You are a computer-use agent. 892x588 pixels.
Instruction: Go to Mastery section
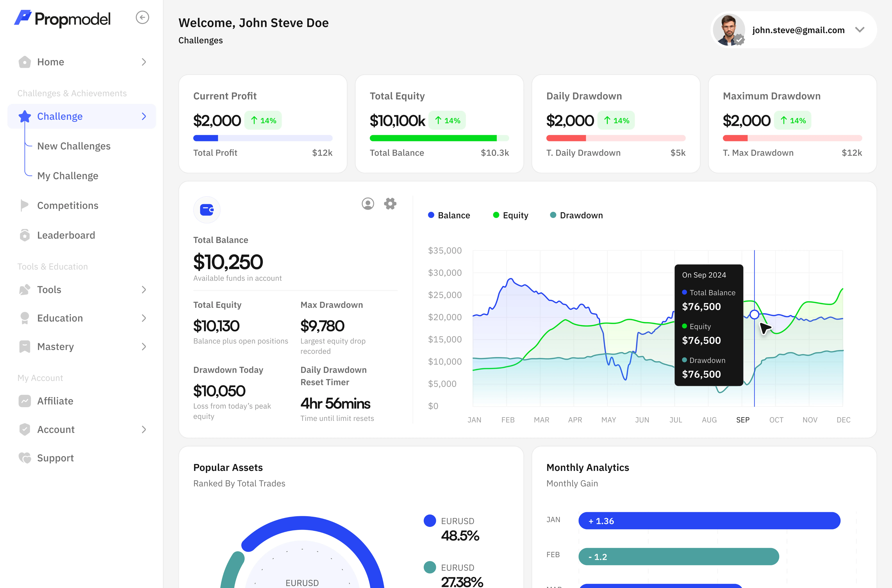pyautogui.click(x=56, y=346)
